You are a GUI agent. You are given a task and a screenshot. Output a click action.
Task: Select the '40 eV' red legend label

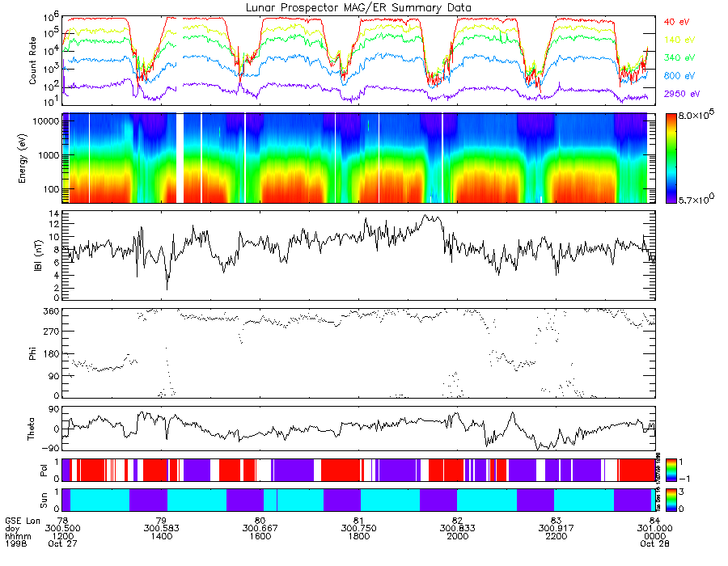(x=676, y=22)
